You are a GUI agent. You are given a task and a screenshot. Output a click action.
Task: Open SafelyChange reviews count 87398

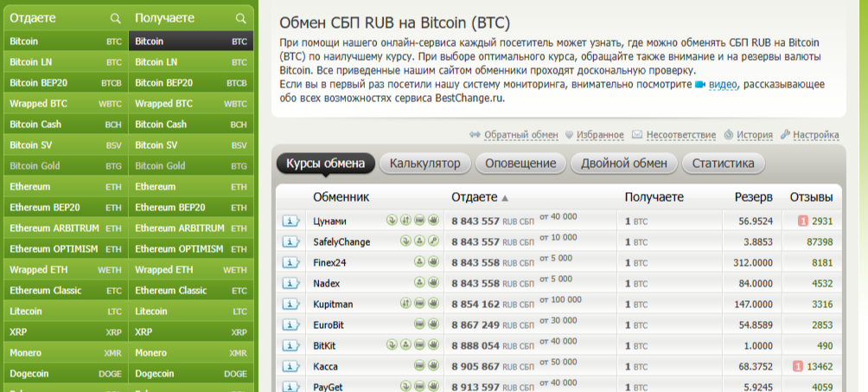820,241
